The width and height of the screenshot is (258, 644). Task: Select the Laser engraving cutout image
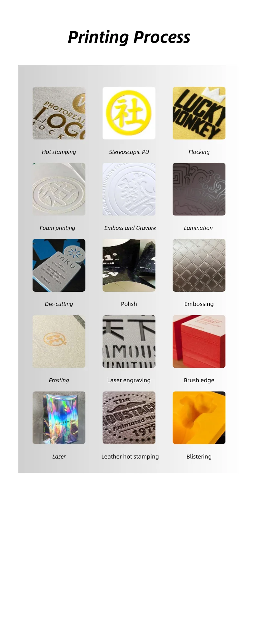pos(129,342)
